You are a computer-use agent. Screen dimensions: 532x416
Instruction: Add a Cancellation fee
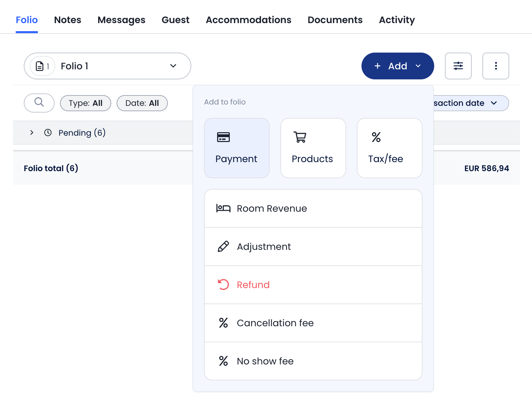point(313,323)
